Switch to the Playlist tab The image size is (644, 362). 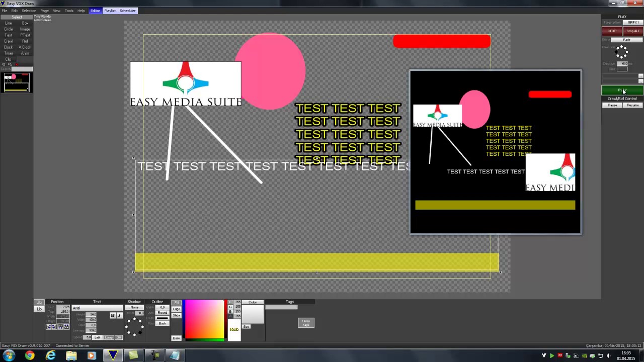[x=110, y=11]
